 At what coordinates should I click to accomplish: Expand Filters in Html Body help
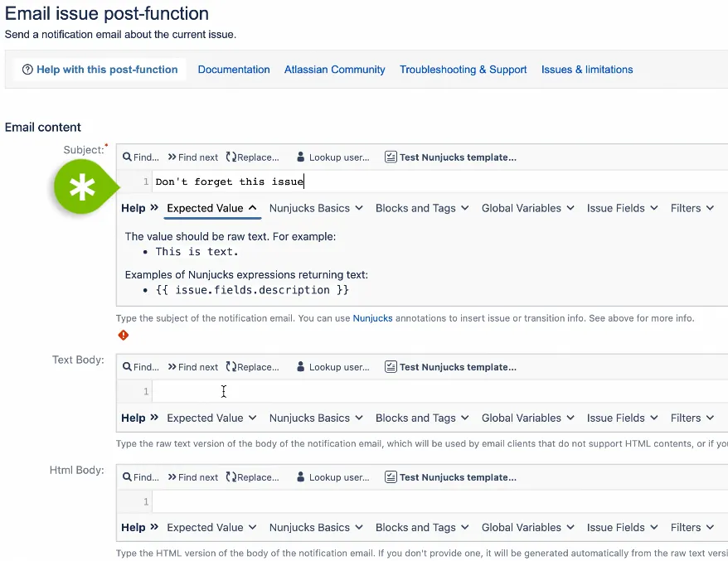tap(692, 528)
